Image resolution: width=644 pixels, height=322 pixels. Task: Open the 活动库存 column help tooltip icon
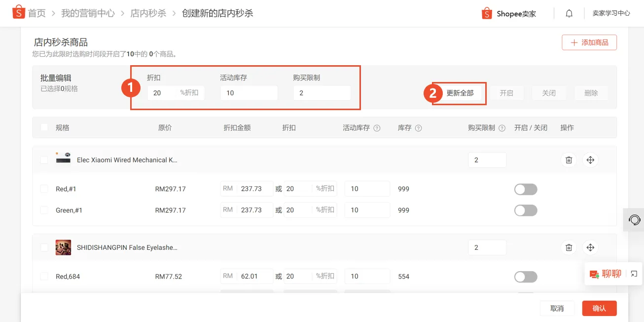point(377,127)
